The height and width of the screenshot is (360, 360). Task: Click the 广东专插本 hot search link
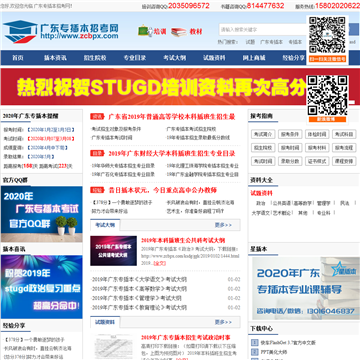[271, 42]
